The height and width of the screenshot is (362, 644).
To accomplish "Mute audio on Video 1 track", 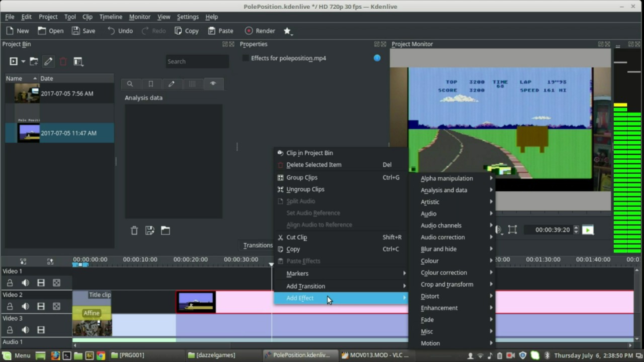I will point(26,283).
